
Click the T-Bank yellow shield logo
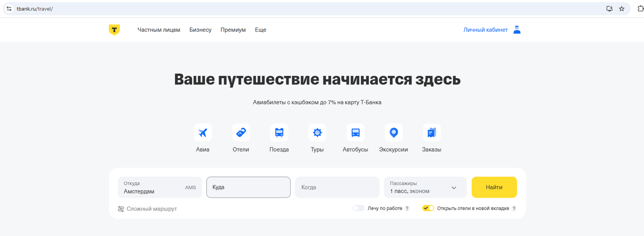click(x=114, y=30)
